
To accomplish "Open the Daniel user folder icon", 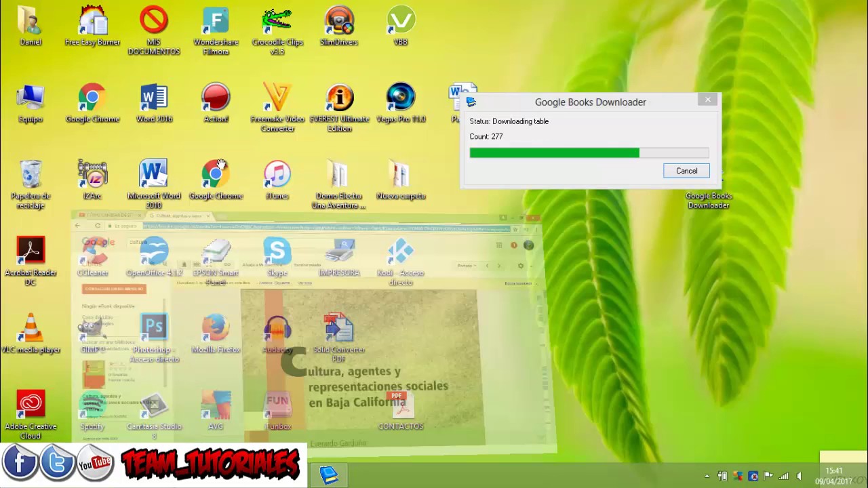I will 31,26.
